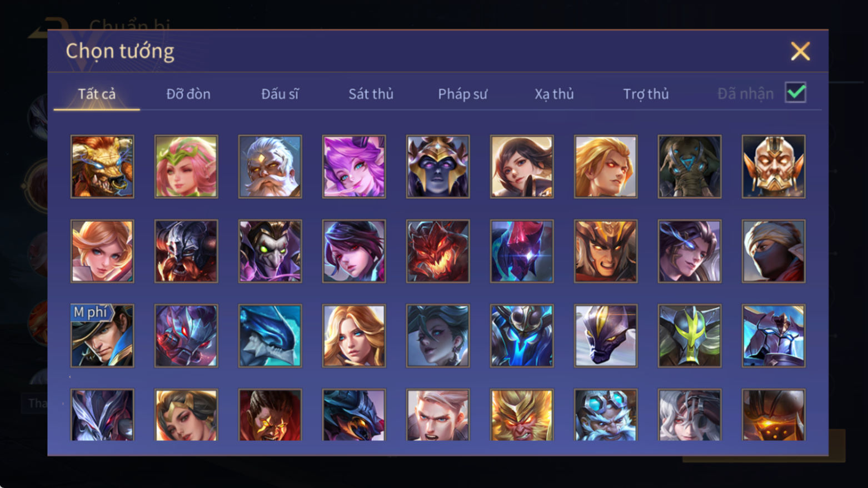Choose the masked hero with white turban

click(x=774, y=251)
